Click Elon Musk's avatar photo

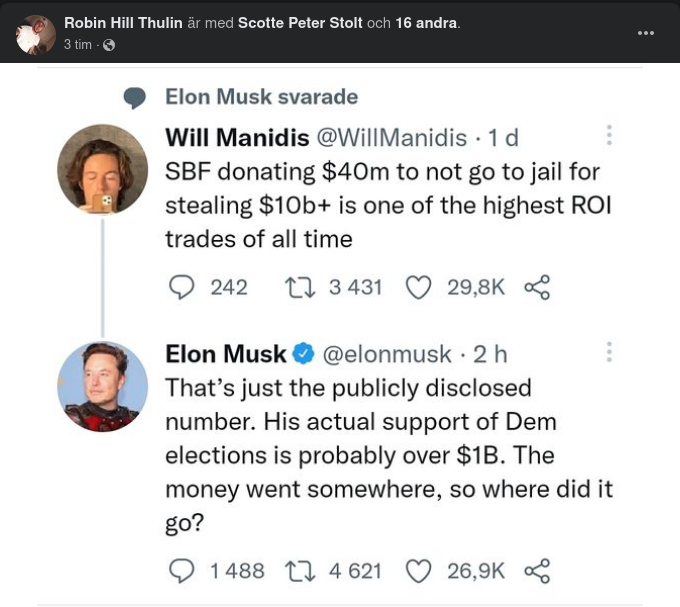pos(102,386)
